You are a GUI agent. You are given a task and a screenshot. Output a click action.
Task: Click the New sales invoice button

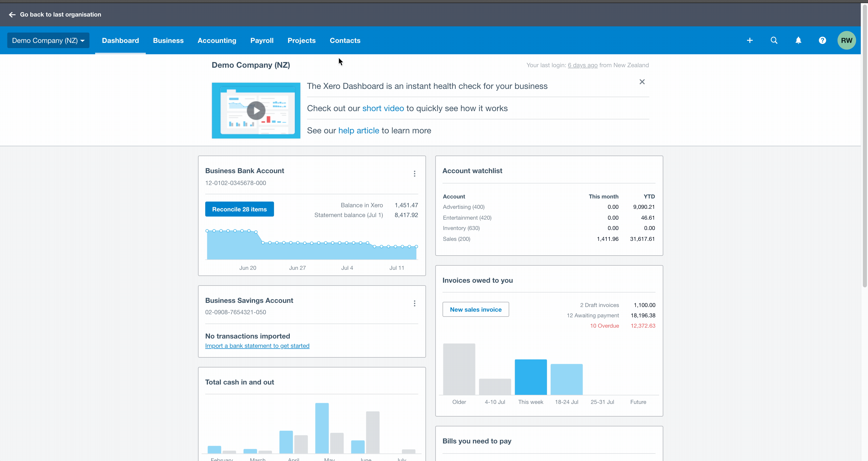476,310
